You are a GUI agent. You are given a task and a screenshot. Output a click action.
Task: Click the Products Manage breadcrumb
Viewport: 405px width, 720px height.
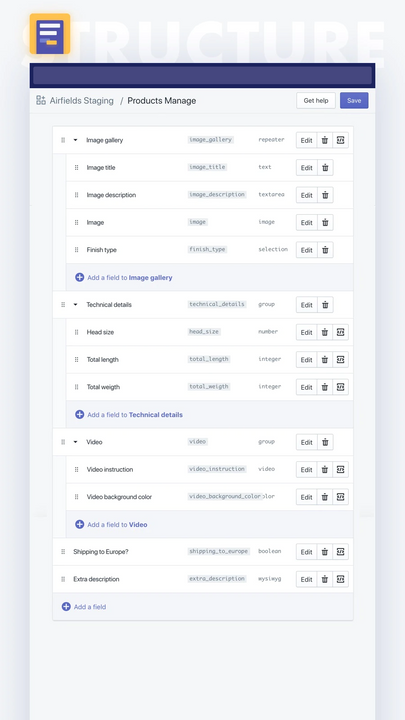coord(162,101)
